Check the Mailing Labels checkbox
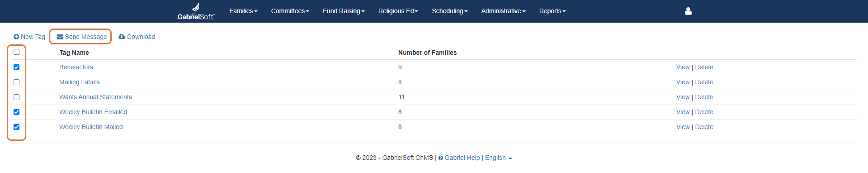 17,82
